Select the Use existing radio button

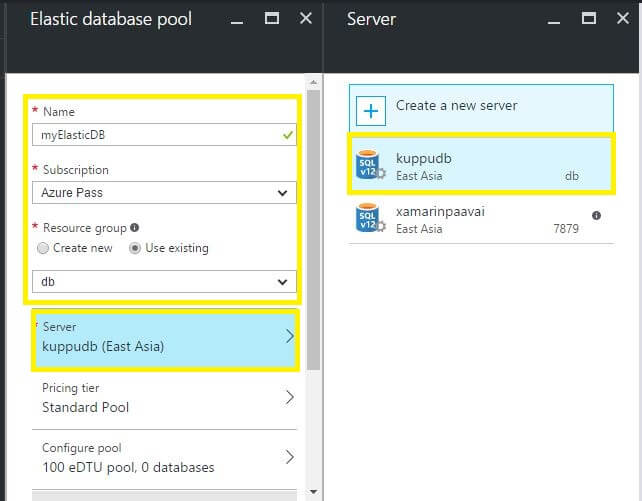click(x=135, y=248)
